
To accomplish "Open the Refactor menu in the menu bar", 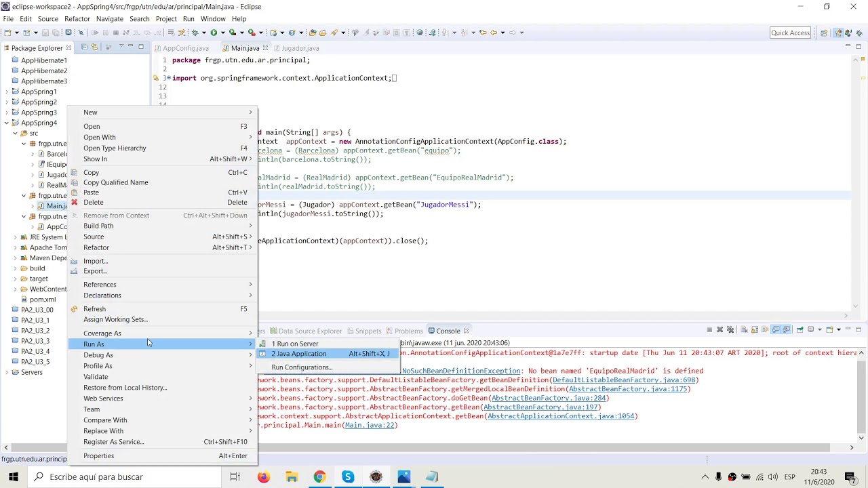I will [x=77, y=19].
